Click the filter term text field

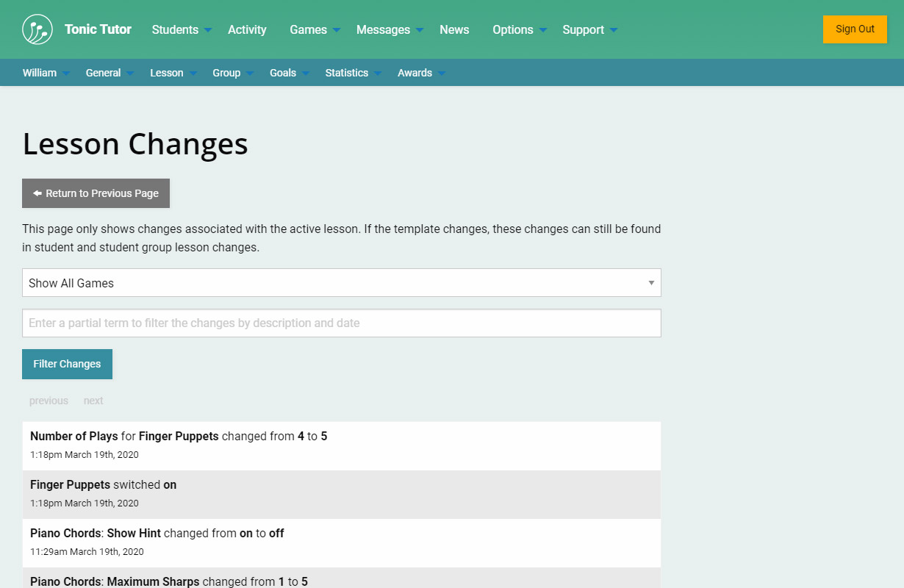click(342, 323)
